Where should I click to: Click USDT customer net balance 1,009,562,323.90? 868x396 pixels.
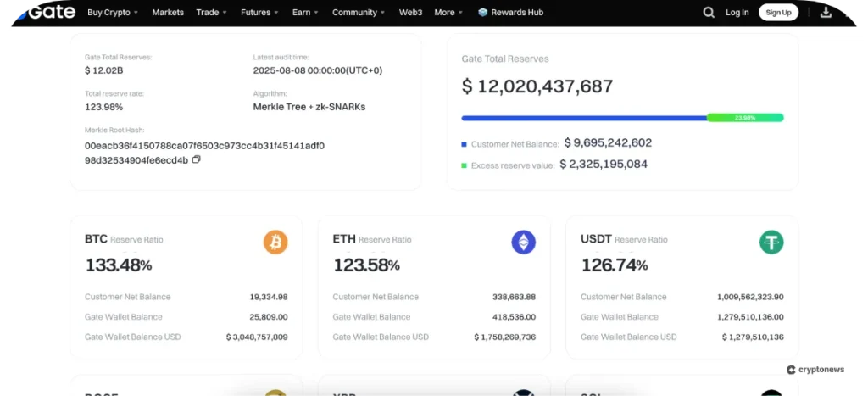(x=750, y=297)
